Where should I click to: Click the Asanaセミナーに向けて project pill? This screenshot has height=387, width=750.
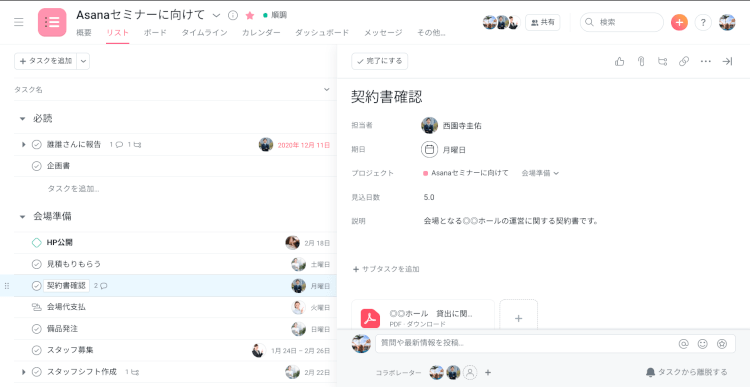coord(466,173)
